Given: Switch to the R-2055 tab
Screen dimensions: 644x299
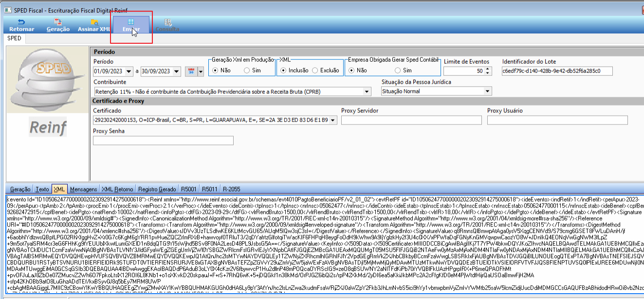Looking at the screenshot, I should coord(232,189).
